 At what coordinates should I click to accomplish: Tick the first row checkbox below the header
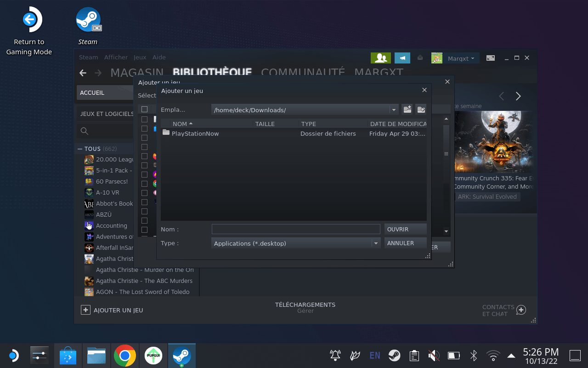point(144,119)
